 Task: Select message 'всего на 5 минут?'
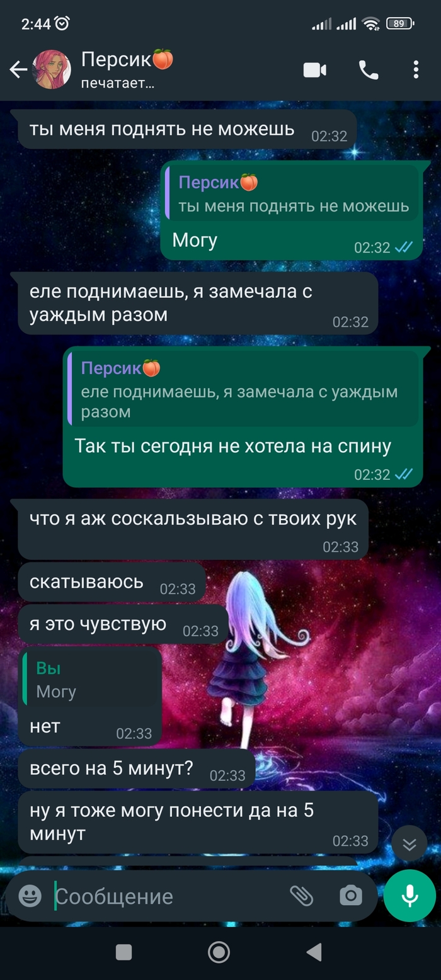click(x=136, y=768)
